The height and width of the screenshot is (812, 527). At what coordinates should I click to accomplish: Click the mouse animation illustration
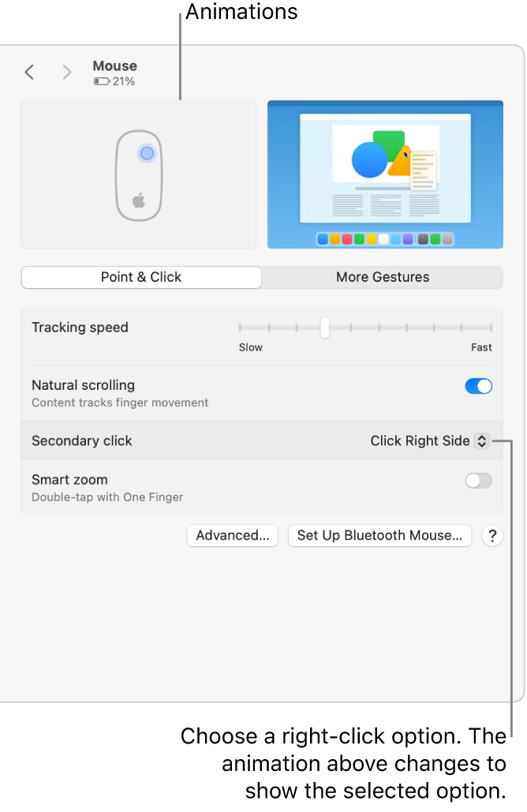pyautogui.click(x=138, y=174)
